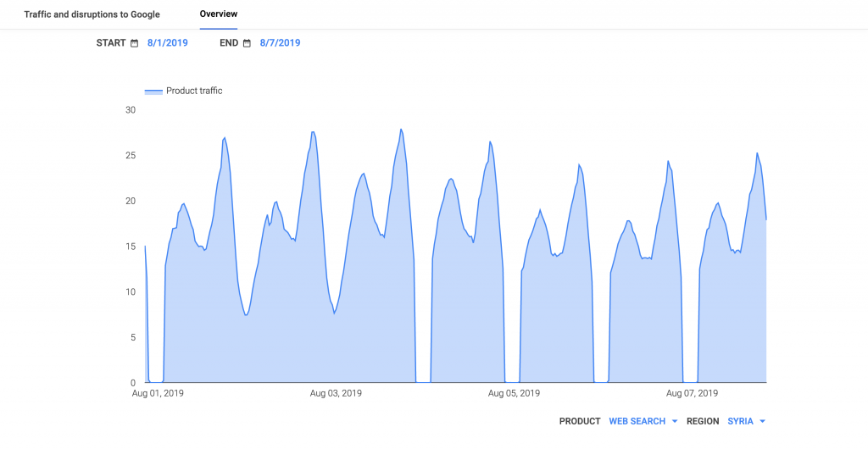Viewport: 868px width, 449px height.
Task: Click the y-axis value 20
Action: (131, 201)
